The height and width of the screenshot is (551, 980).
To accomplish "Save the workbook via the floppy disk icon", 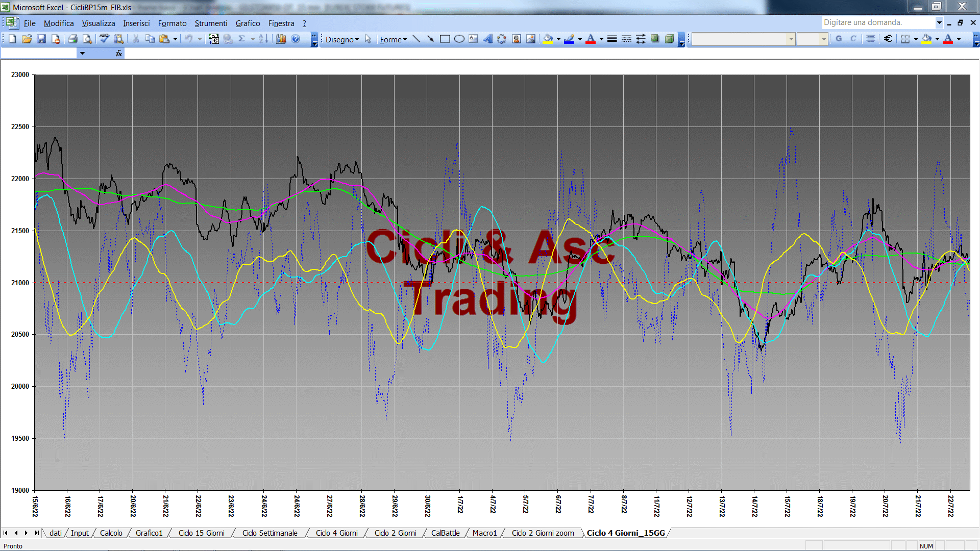I will [41, 39].
